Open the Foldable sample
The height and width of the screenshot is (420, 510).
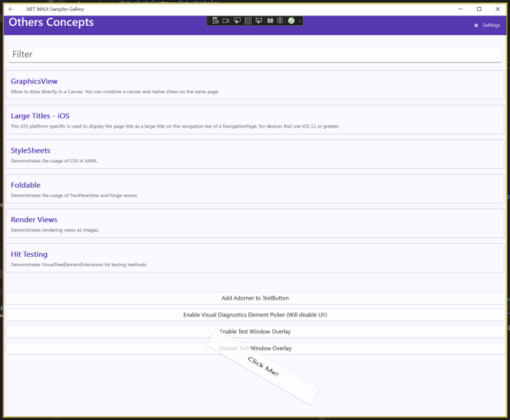pos(255,189)
